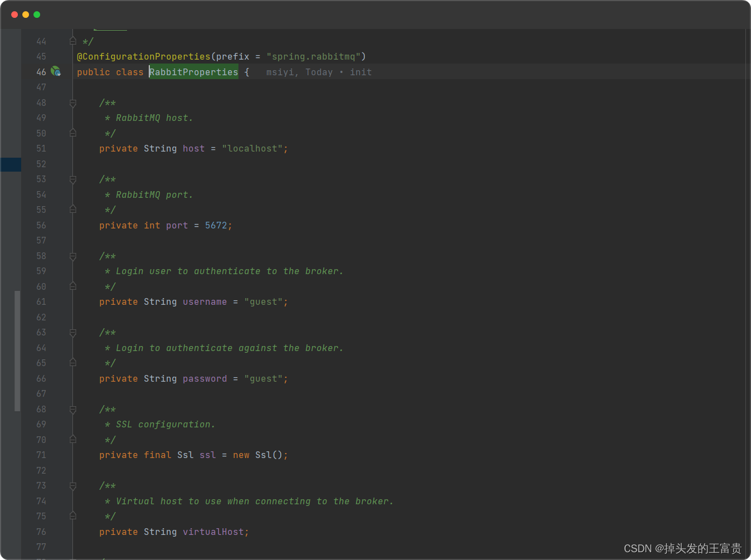
Task: Collapse the comment fold marker at line 48
Action: click(73, 103)
